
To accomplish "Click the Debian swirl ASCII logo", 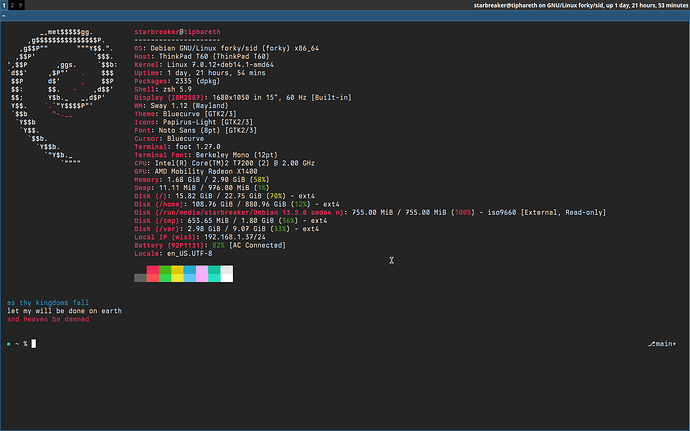I will 62,97.
